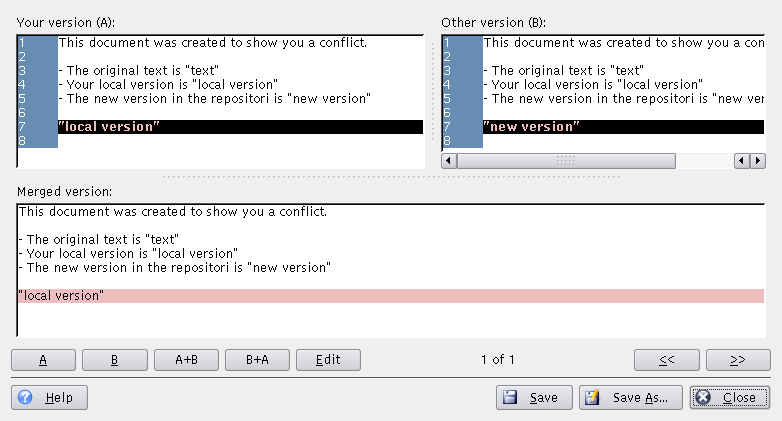
Task: Select the highlighted "new version" line in version B
Action: [623, 127]
